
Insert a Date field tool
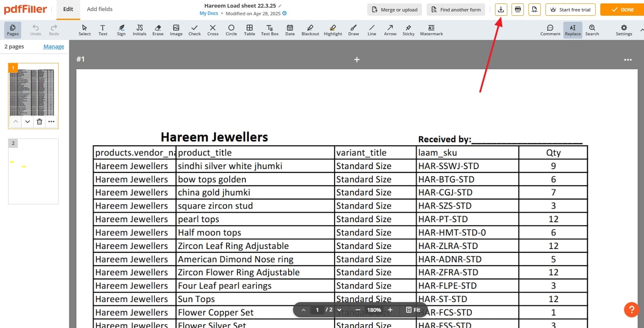coord(290,30)
